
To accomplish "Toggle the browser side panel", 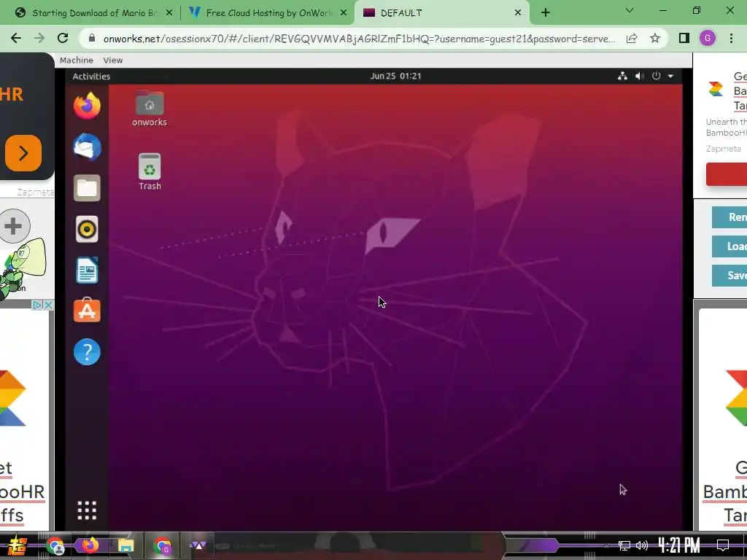I will (684, 38).
